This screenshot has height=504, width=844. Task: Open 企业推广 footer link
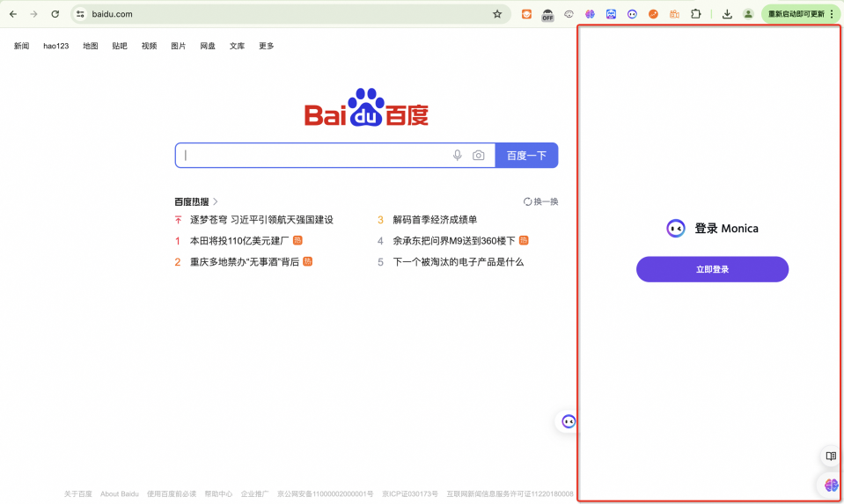pyautogui.click(x=254, y=493)
